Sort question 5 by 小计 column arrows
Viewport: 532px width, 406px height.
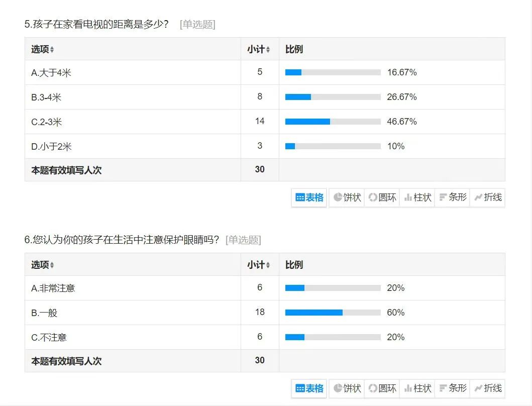(x=268, y=50)
